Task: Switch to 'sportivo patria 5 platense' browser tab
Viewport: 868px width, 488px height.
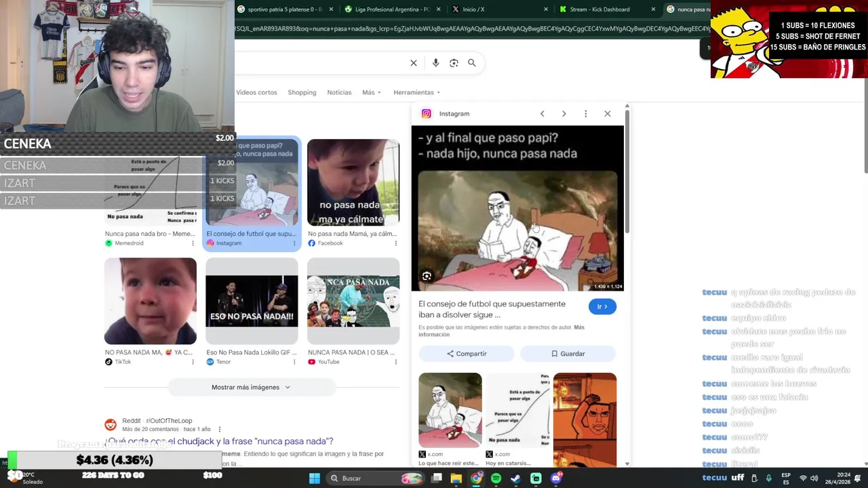Action: coord(285,9)
